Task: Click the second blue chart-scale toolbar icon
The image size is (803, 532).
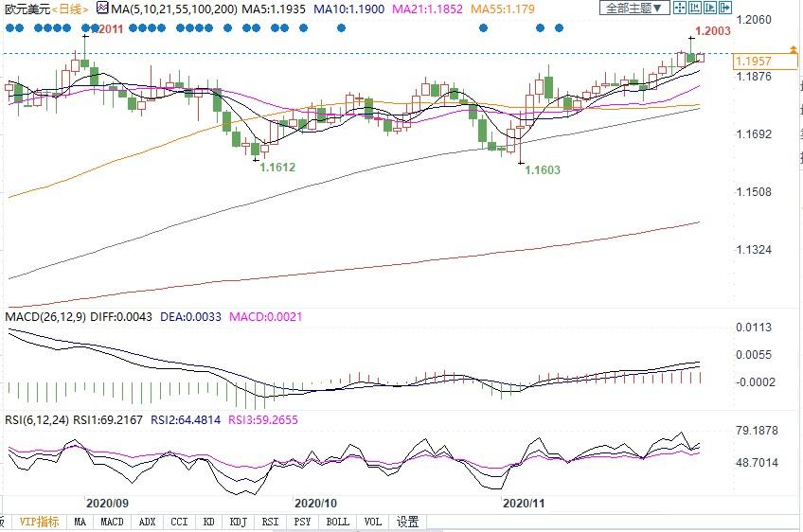Action: point(695,8)
